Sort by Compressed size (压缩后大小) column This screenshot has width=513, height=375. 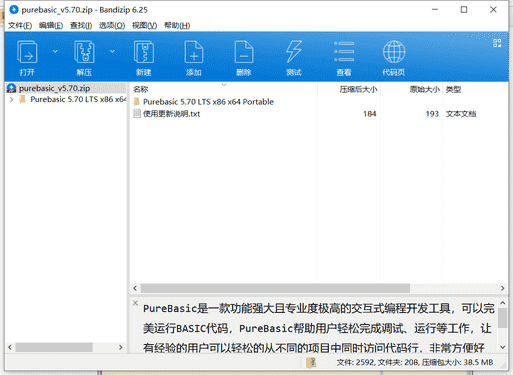coord(358,89)
